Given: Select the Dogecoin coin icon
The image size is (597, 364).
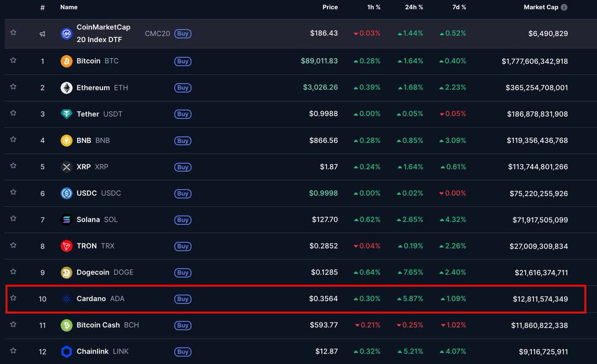Looking at the screenshot, I should point(67,272).
